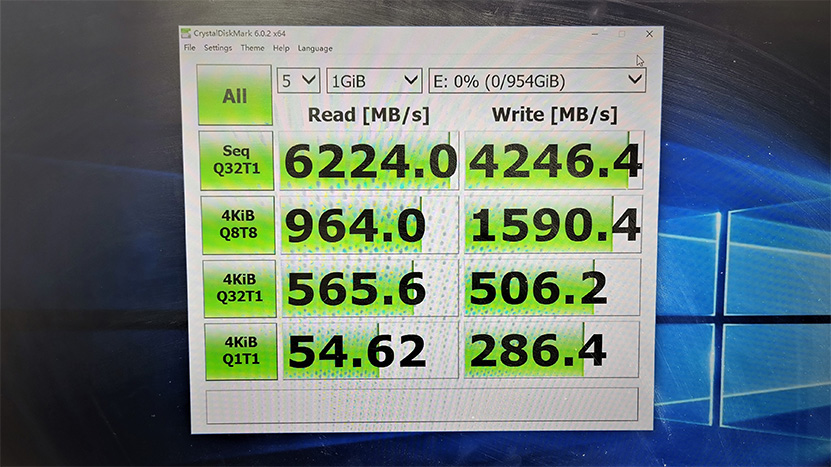Click the 4KiB Q8T8 write value 1590.4
Image resolution: width=831 pixels, height=467 pixels.
coord(553,224)
